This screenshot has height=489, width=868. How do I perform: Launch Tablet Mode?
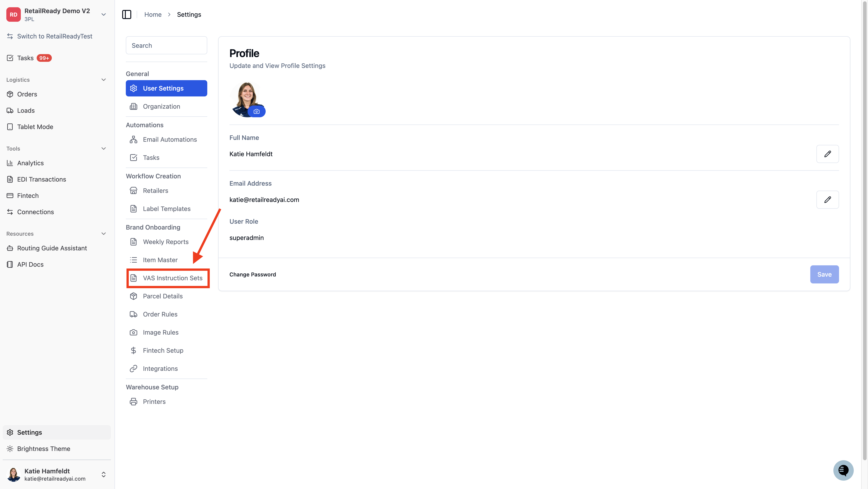[35, 127]
